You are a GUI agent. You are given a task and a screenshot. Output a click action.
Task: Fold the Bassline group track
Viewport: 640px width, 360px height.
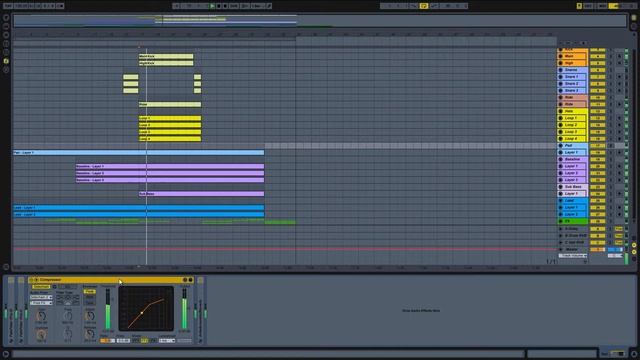[x=560, y=159]
